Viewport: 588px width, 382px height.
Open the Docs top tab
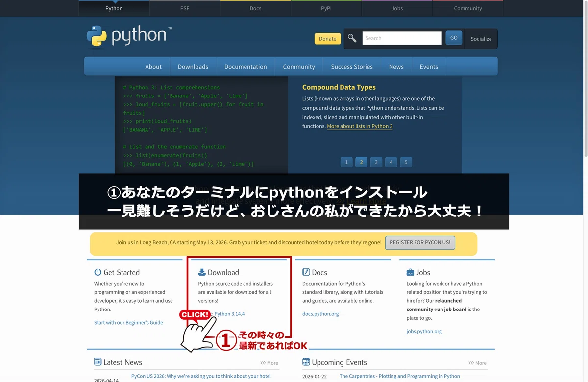click(255, 8)
